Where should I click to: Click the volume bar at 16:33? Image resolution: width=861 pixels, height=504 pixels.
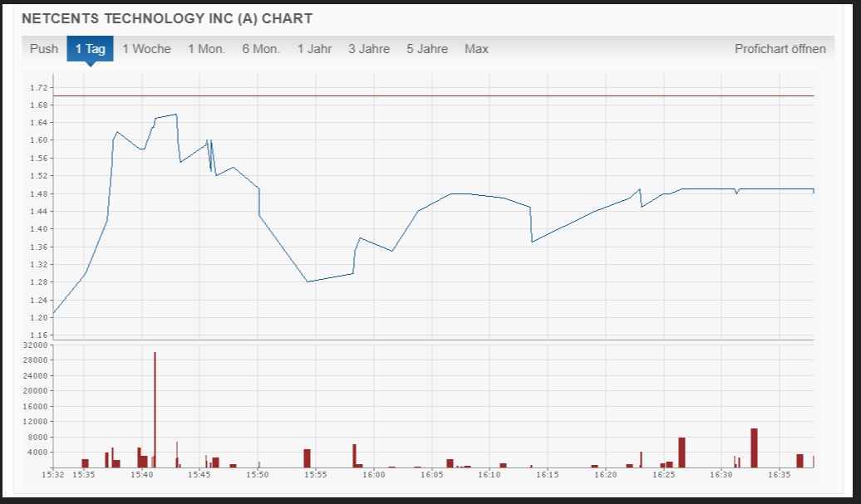[x=754, y=448]
